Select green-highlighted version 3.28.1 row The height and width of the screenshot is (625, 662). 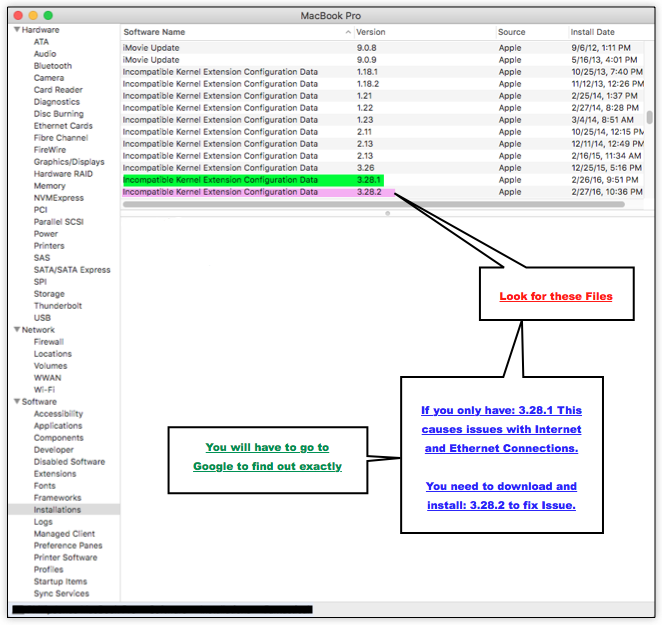[383, 180]
